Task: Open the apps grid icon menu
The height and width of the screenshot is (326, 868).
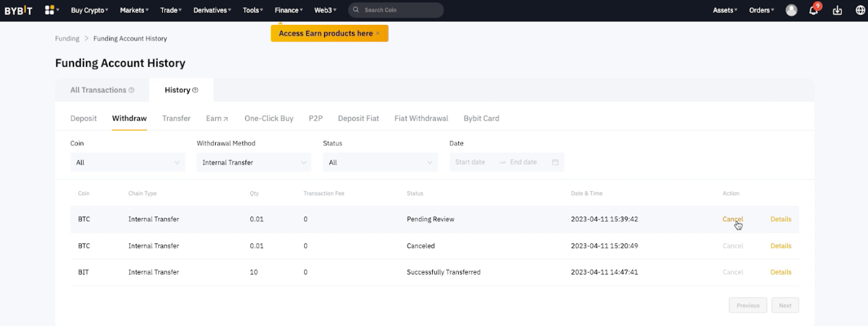Action: coord(49,11)
